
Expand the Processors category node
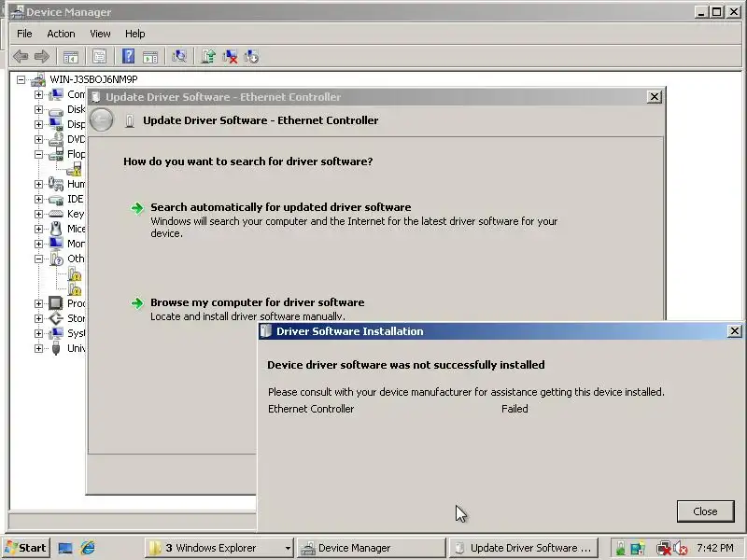[38, 303]
